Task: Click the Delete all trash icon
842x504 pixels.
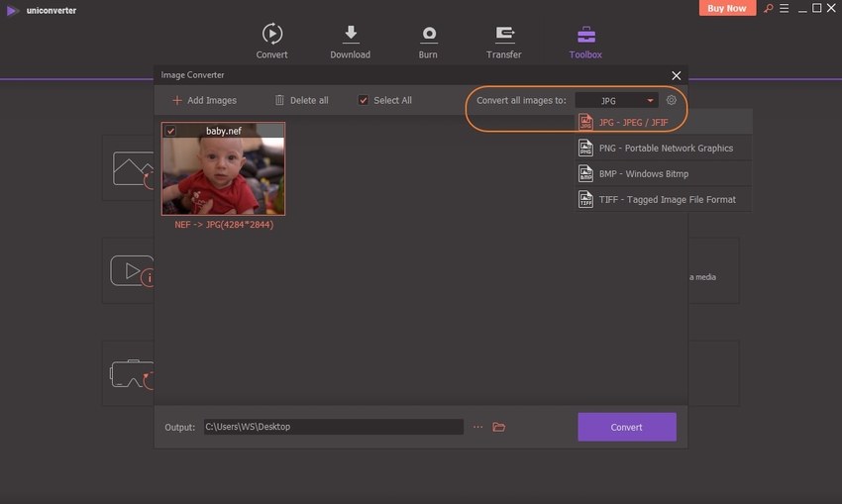Action: (x=279, y=100)
